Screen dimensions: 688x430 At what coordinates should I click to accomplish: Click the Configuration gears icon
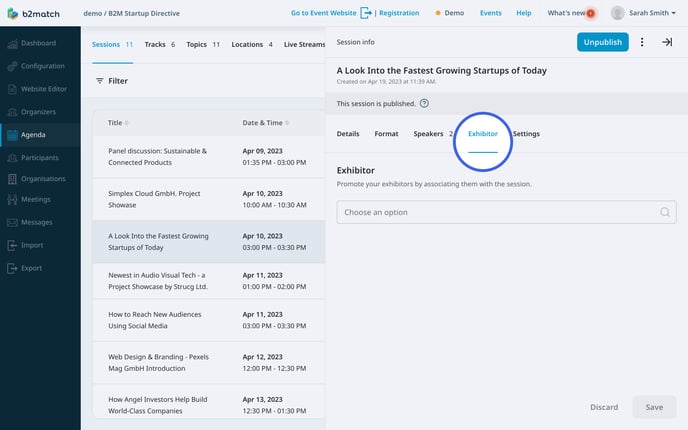pos(12,66)
